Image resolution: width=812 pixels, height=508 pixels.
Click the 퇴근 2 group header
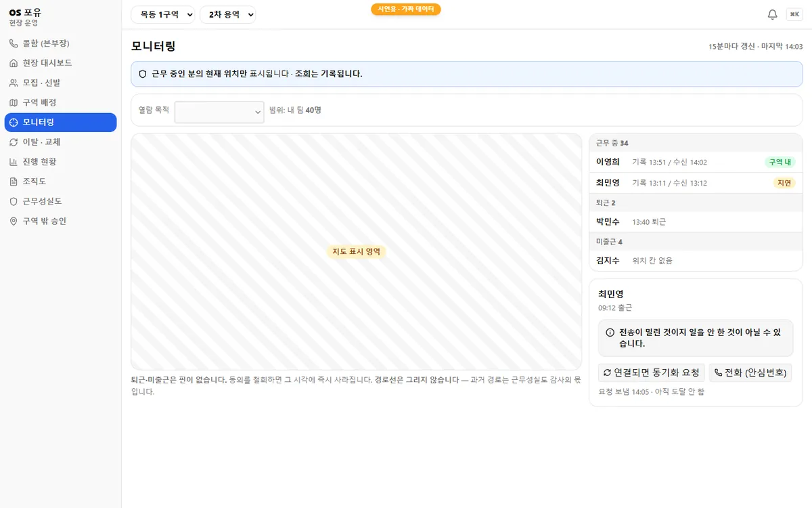point(696,203)
